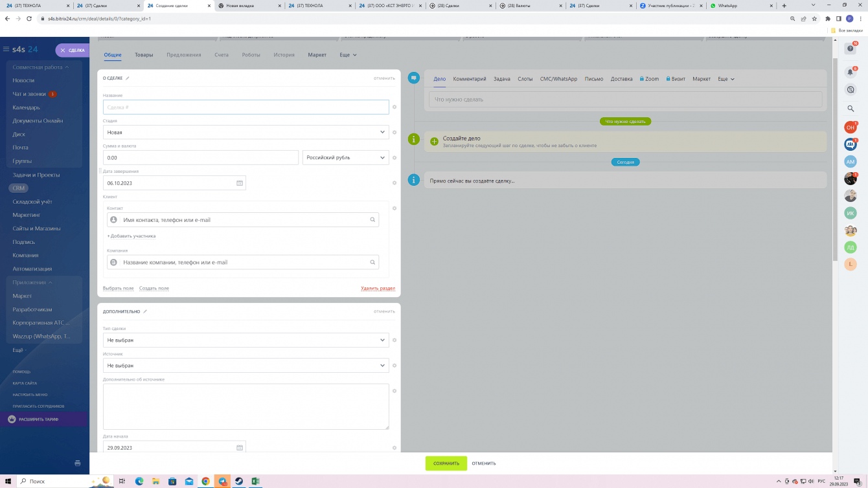Open gear settings for the Стадия field
Screen dimensions: 868x488
(x=394, y=132)
